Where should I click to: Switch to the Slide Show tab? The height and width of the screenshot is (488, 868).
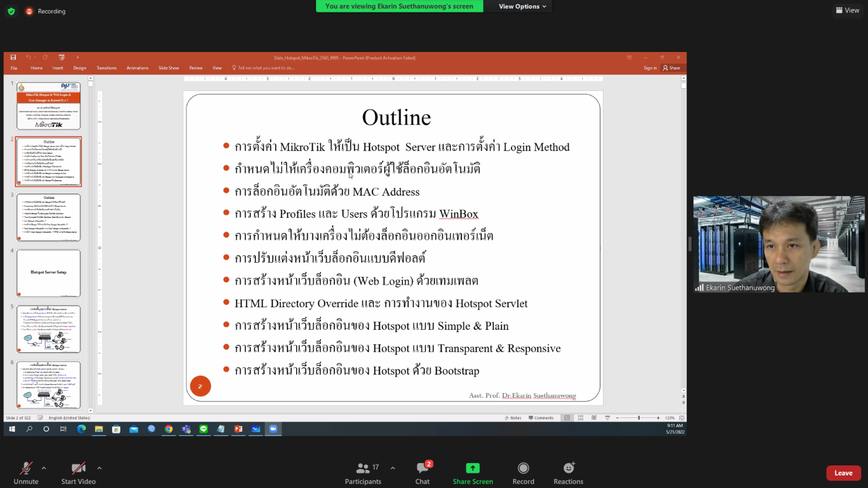[168, 68]
